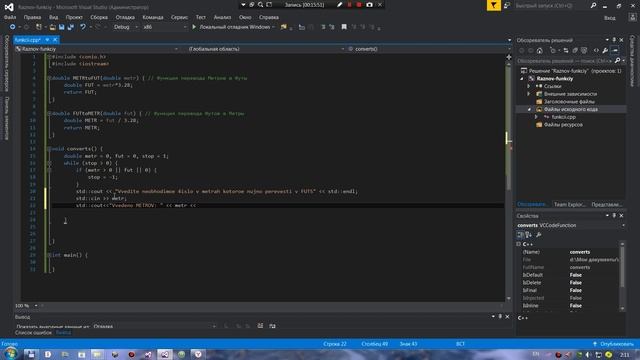Click the save file icon
The height and width of the screenshot is (360, 640).
coord(62,27)
